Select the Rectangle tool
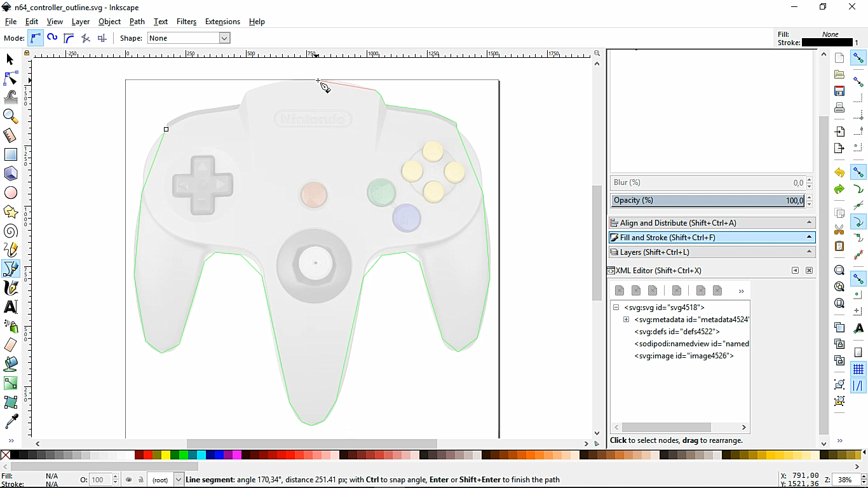Screen dimensions: 868x488 (x=10, y=154)
